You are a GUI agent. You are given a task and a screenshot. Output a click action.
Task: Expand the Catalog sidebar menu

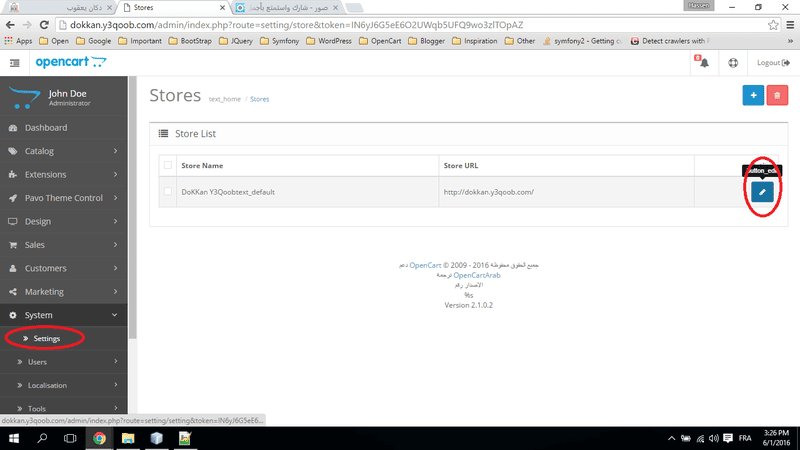[x=64, y=151]
